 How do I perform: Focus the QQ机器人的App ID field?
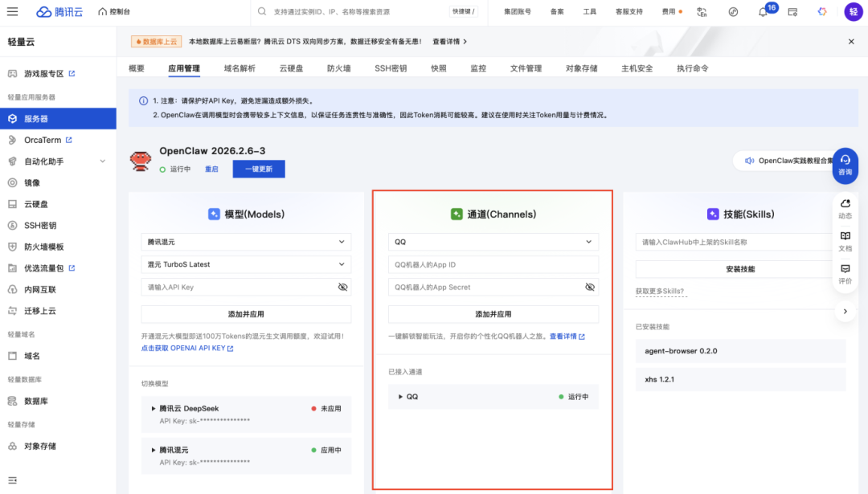pos(493,264)
